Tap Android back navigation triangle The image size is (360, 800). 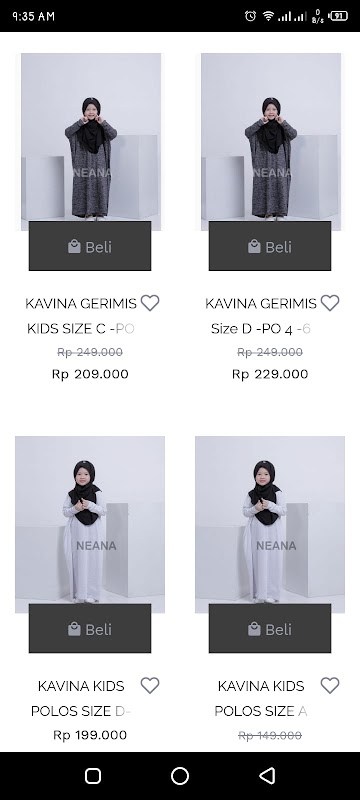point(267,776)
